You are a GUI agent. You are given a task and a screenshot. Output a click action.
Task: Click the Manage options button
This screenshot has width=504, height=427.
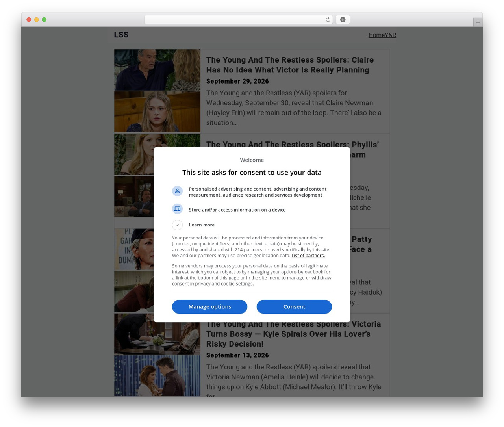[x=209, y=307]
